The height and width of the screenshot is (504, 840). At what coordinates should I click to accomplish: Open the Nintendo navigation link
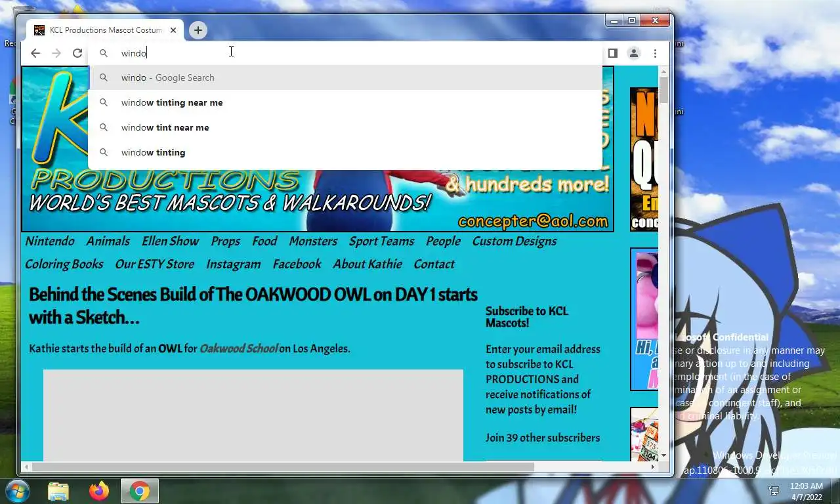click(x=50, y=241)
